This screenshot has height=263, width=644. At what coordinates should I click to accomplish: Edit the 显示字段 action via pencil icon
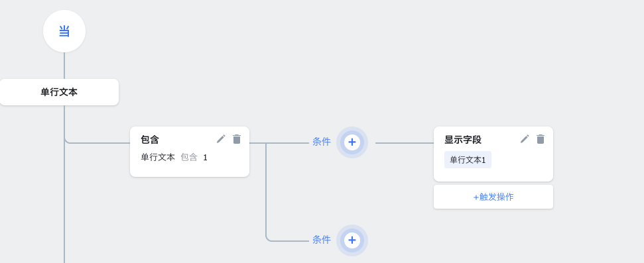coord(525,139)
